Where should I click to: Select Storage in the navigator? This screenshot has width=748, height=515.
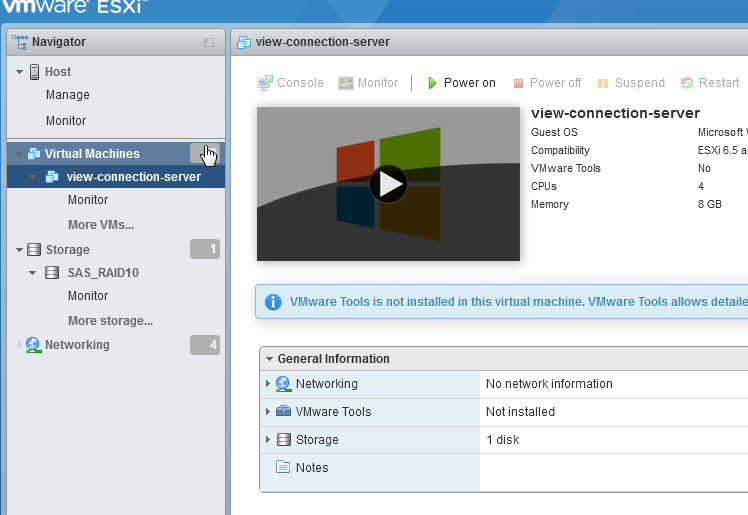pos(68,249)
